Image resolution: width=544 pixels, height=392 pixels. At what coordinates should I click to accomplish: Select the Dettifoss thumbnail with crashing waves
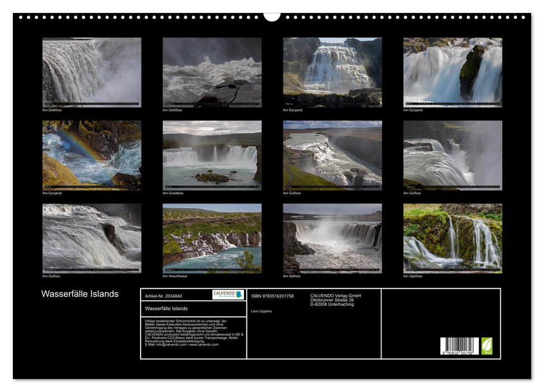click(x=212, y=72)
